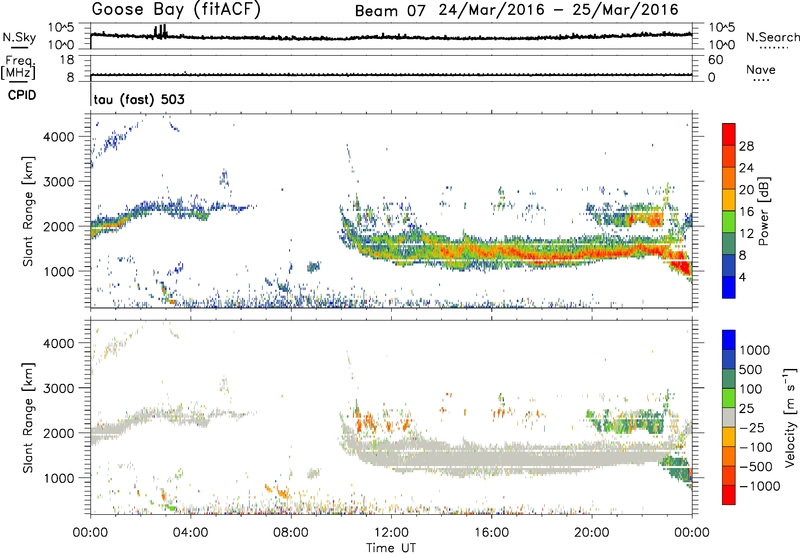Viewport: 800px width, 554px height.
Task: Click the '18' frequency axis tick
Action: tap(67, 60)
